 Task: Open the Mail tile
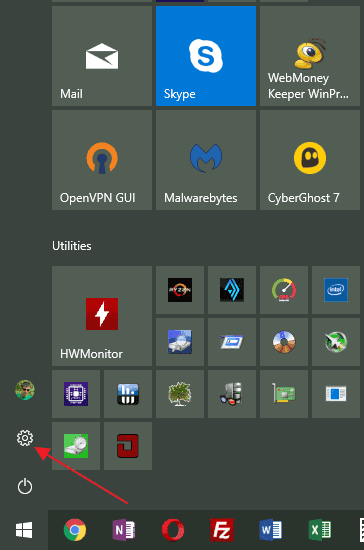coord(102,56)
